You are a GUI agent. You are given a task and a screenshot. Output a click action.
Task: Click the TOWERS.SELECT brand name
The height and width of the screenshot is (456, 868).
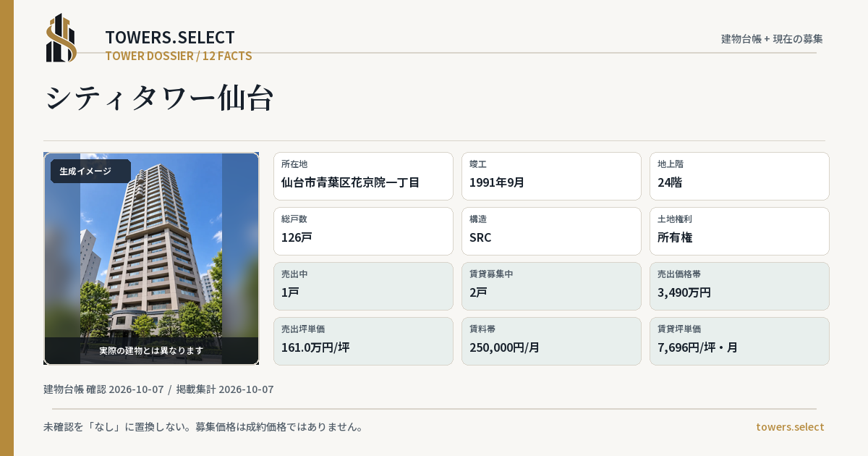tap(170, 38)
